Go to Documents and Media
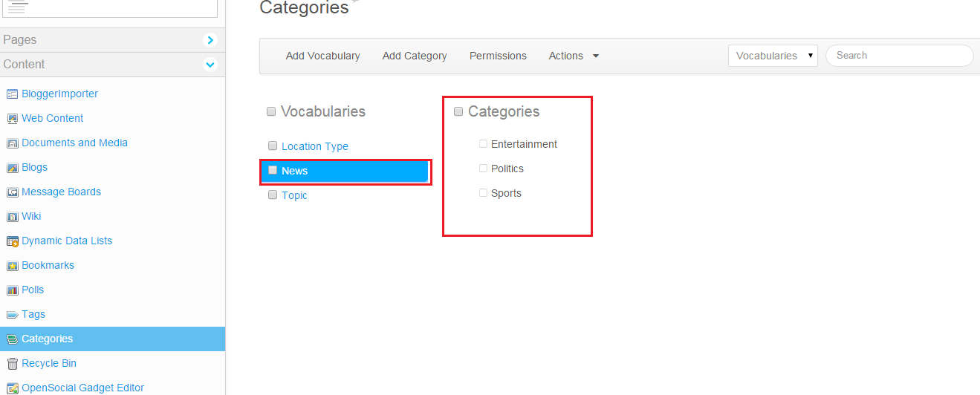Image resolution: width=980 pixels, height=395 pixels. point(74,143)
